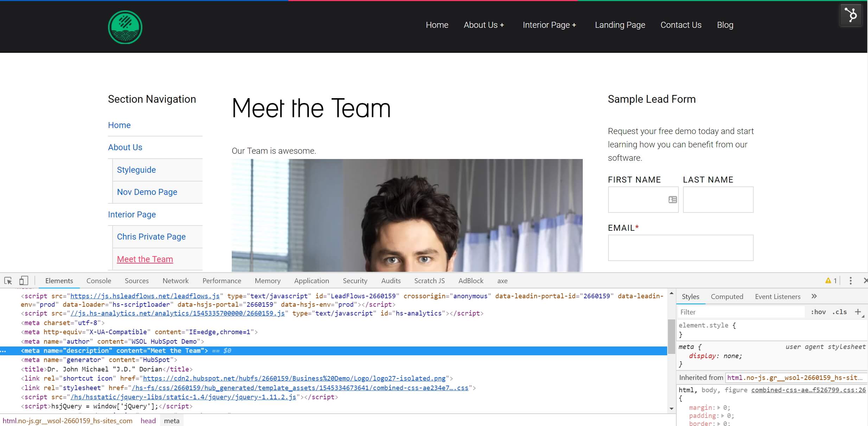Screen dimensions: 868x426
Task: Toggle the device toolbar icon
Action: [24, 281]
